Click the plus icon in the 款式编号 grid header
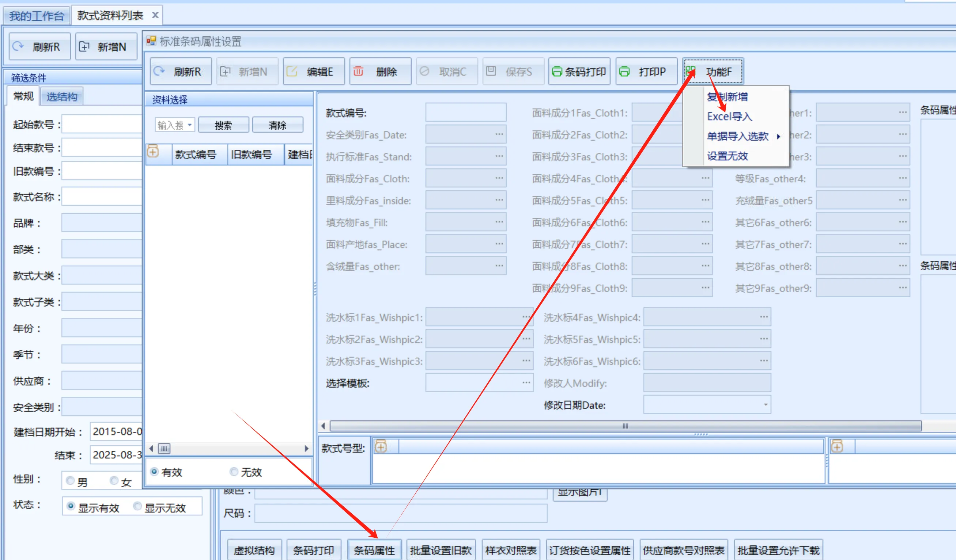 [x=153, y=152]
